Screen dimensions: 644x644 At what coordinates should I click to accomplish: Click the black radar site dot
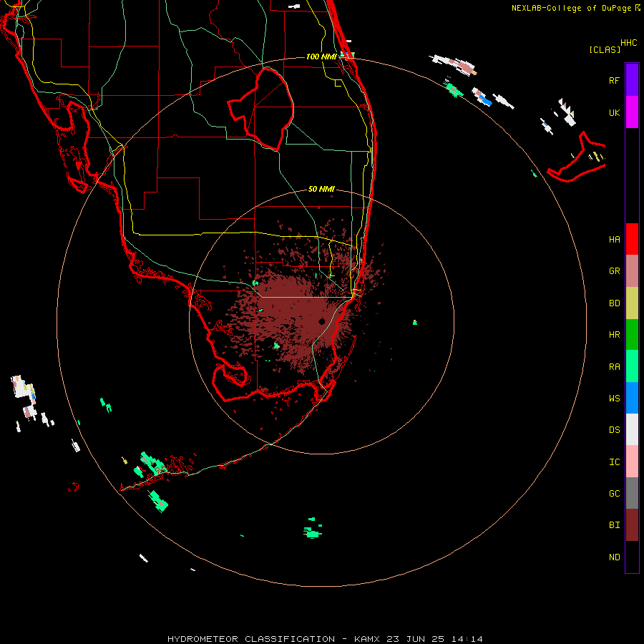click(321, 321)
